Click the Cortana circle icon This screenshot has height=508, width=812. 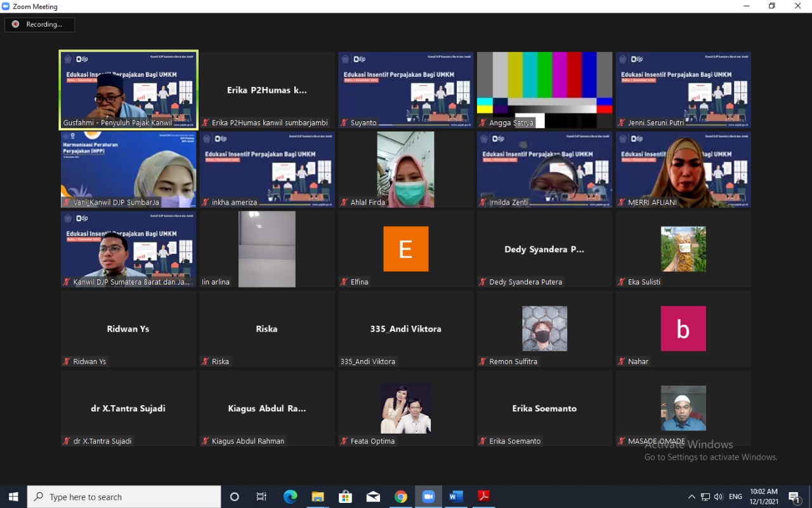[x=234, y=497]
